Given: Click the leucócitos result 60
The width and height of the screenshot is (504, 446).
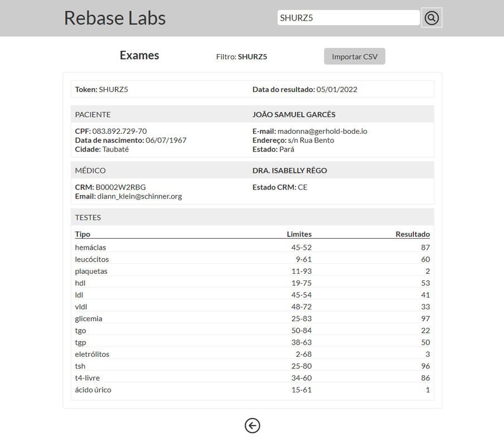Looking at the screenshot, I should (x=425, y=259).
